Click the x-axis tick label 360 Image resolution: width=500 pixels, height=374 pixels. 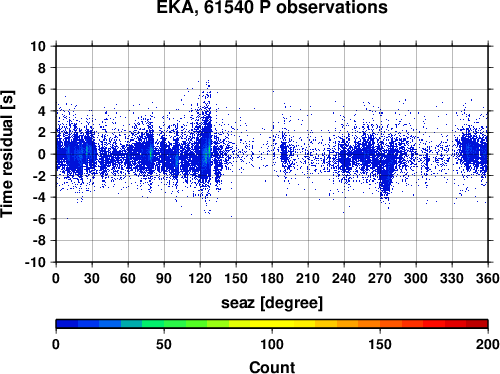point(487,278)
